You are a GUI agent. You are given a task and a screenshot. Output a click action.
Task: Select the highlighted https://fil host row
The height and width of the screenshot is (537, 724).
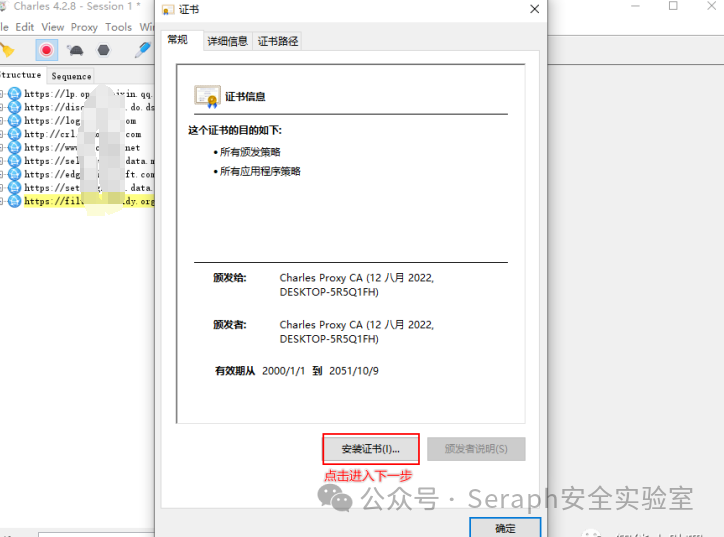tap(89, 201)
